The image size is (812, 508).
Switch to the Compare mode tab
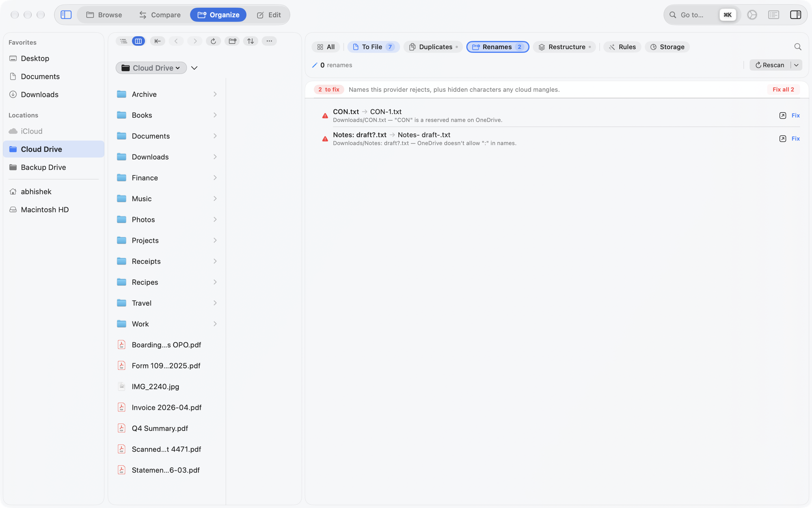(x=160, y=15)
